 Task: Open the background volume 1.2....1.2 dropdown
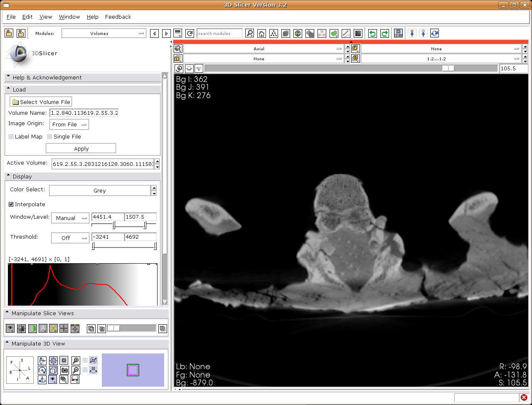(441, 59)
